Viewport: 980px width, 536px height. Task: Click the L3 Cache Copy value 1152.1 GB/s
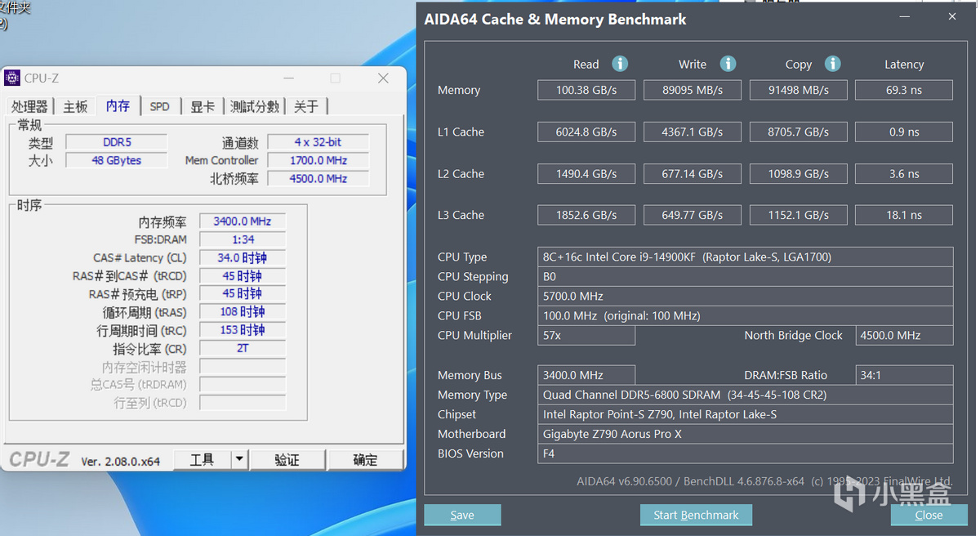coord(799,215)
